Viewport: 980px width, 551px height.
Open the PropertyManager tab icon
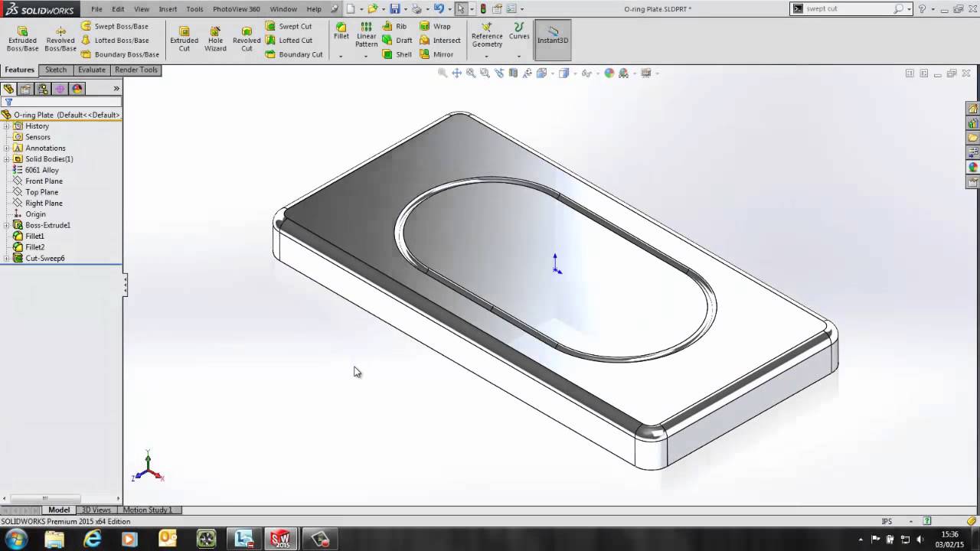(x=25, y=89)
